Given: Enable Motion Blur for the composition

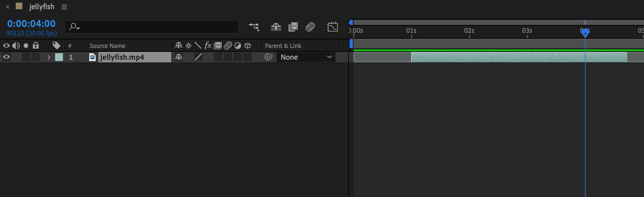Looking at the screenshot, I should click(310, 27).
